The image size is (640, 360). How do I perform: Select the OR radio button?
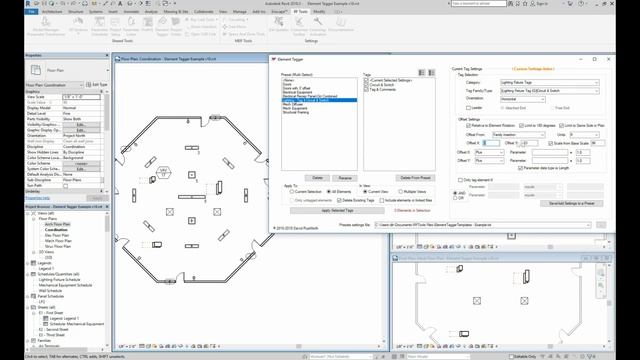455,198
